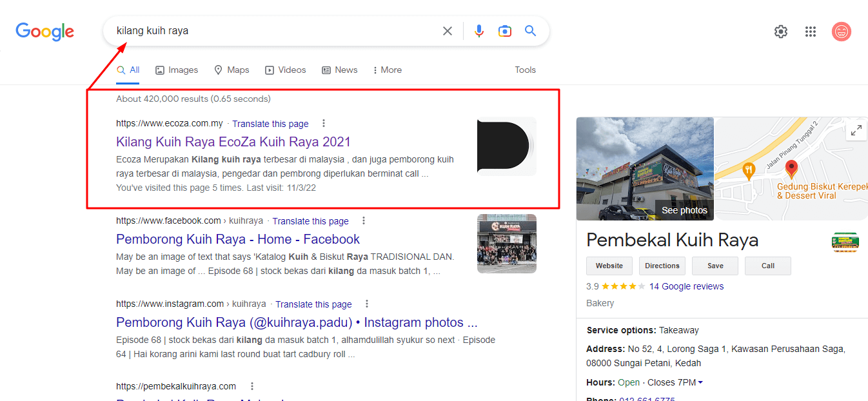Switch to the Videos tab

tap(285, 70)
